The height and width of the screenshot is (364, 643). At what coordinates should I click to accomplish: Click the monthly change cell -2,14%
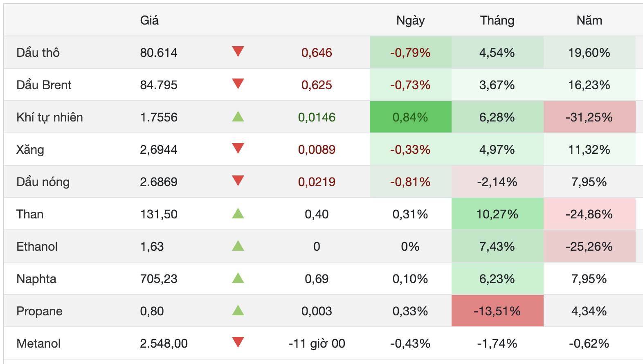click(497, 182)
